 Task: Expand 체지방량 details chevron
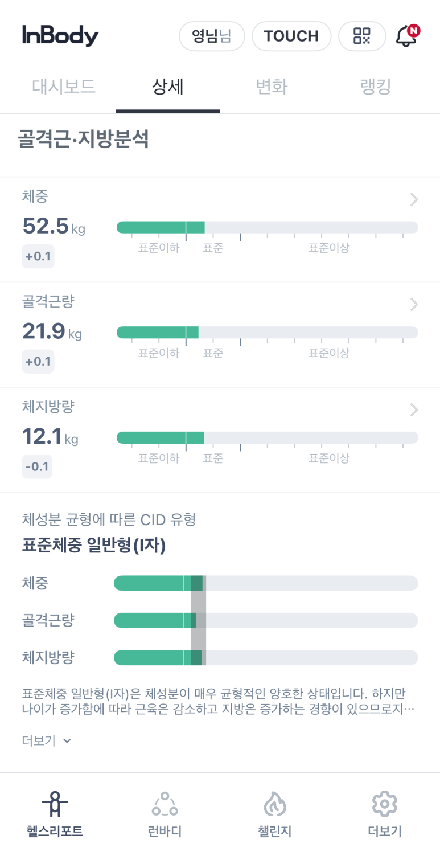coord(414,410)
